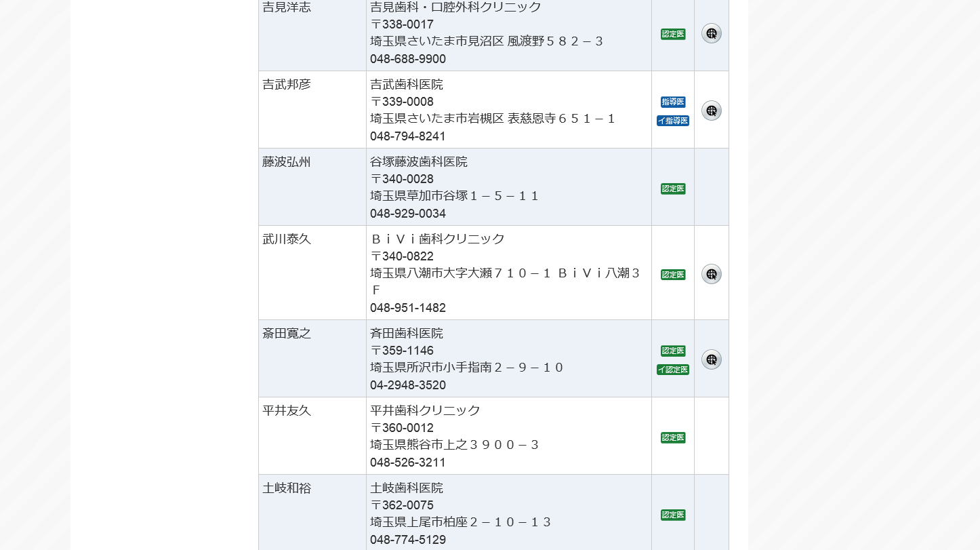Click イ認定医 badge for 斎田寛之

point(673,370)
